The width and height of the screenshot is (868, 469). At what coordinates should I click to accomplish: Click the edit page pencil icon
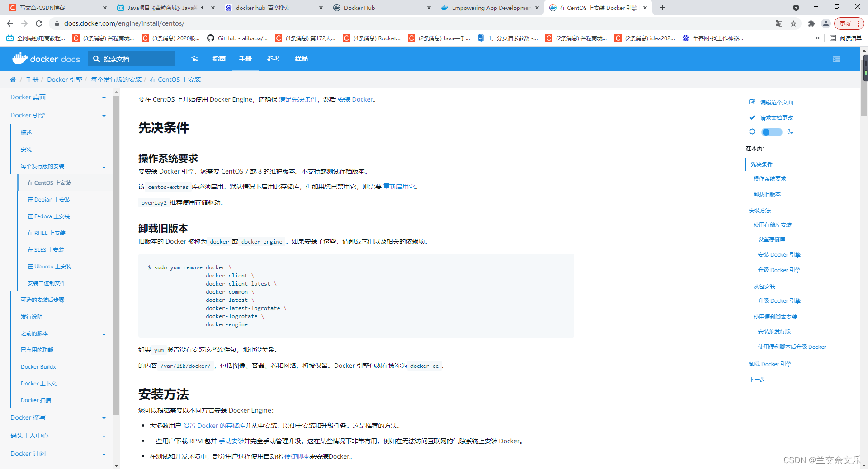click(x=752, y=102)
